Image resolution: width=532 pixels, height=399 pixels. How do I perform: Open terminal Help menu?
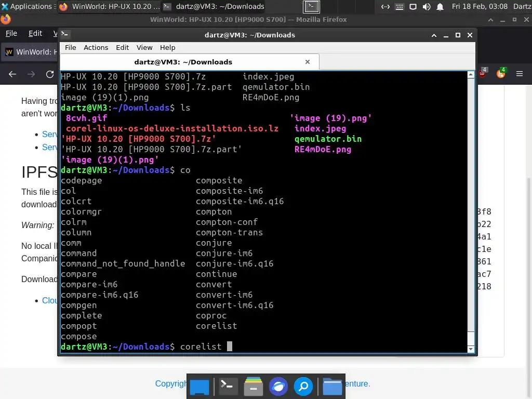tap(168, 47)
